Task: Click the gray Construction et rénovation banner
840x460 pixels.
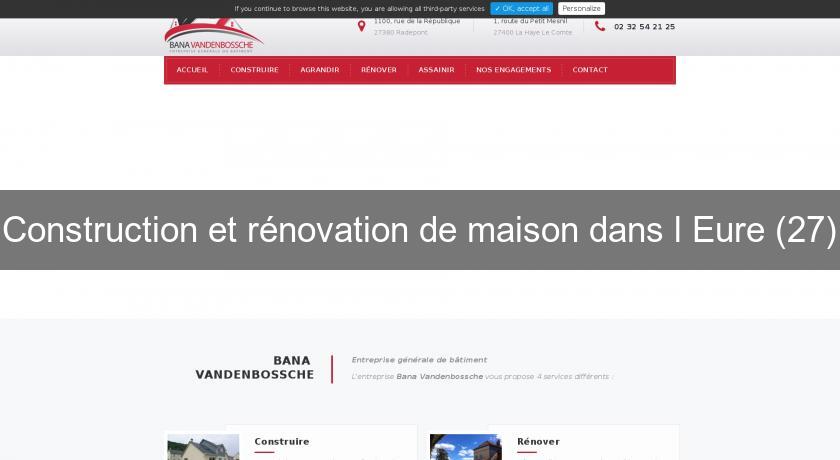Action: [x=420, y=230]
